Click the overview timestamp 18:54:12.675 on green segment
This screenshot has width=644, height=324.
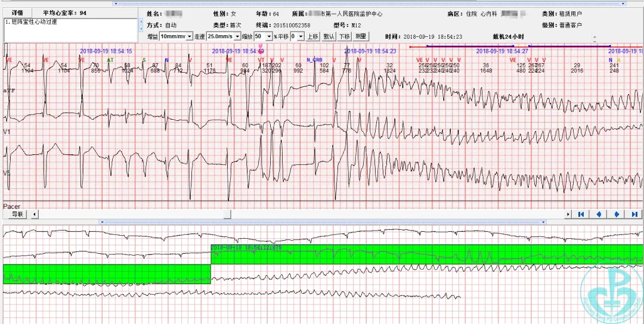click(246, 247)
